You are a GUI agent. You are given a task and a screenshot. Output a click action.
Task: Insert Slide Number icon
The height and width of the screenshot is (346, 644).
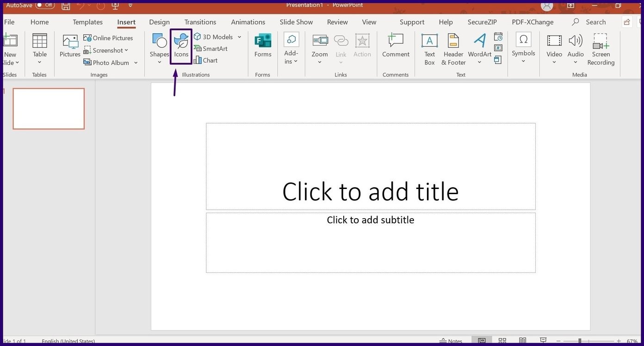click(x=498, y=48)
